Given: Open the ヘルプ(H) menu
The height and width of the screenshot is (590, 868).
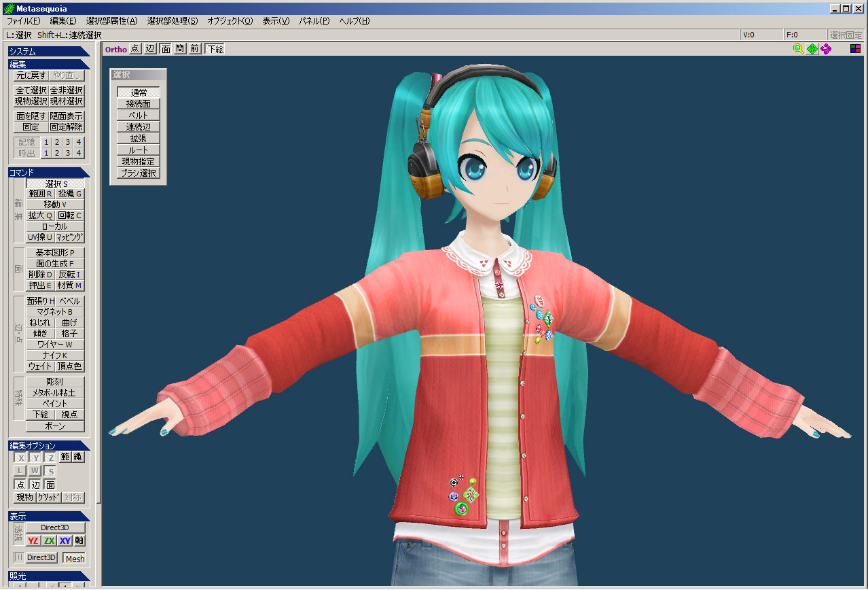Looking at the screenshot, I should tap(355, 21).
